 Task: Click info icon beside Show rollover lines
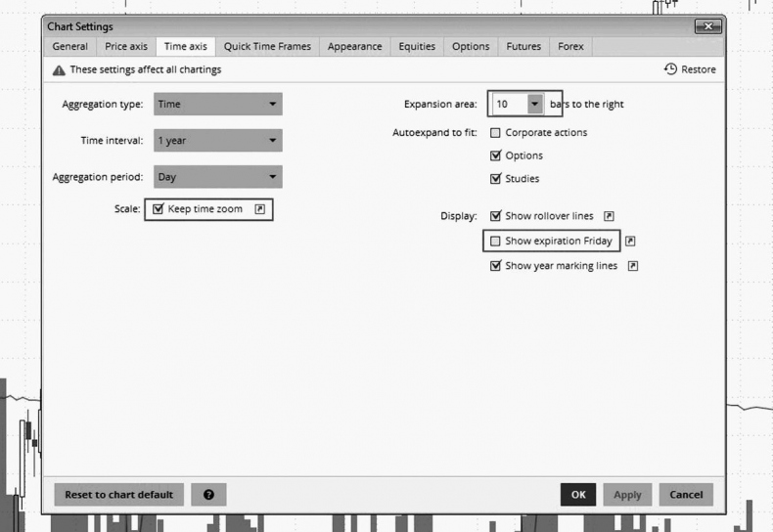click(x=609, y=216)
